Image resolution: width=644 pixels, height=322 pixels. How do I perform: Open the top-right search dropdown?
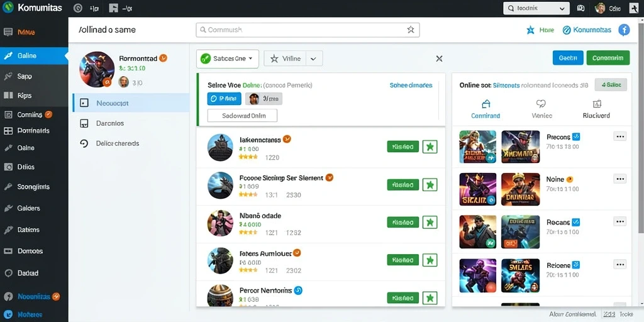[x=536, y=8]
